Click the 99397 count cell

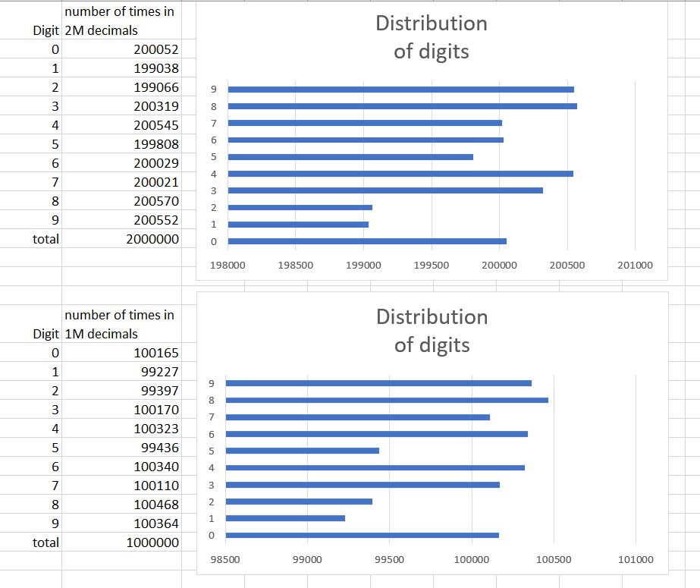click(x=121, y=391)
